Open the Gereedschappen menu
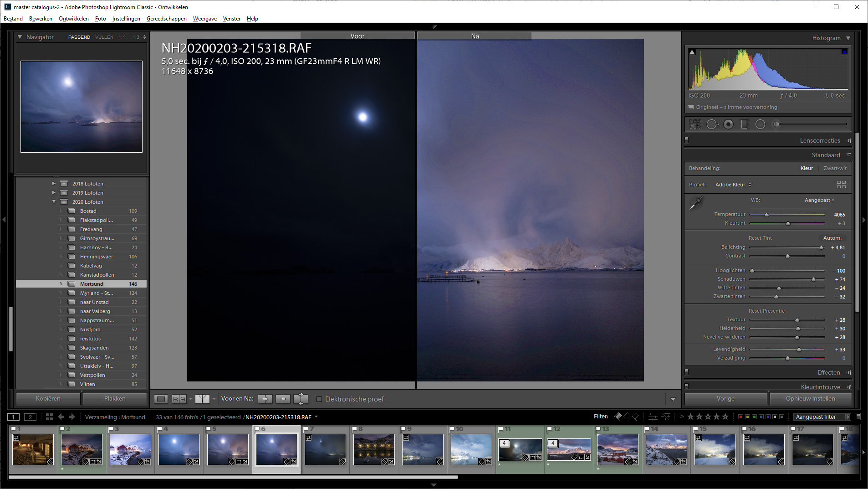The image size is (868, 489). pyautogui.click(x=166, y=19)
